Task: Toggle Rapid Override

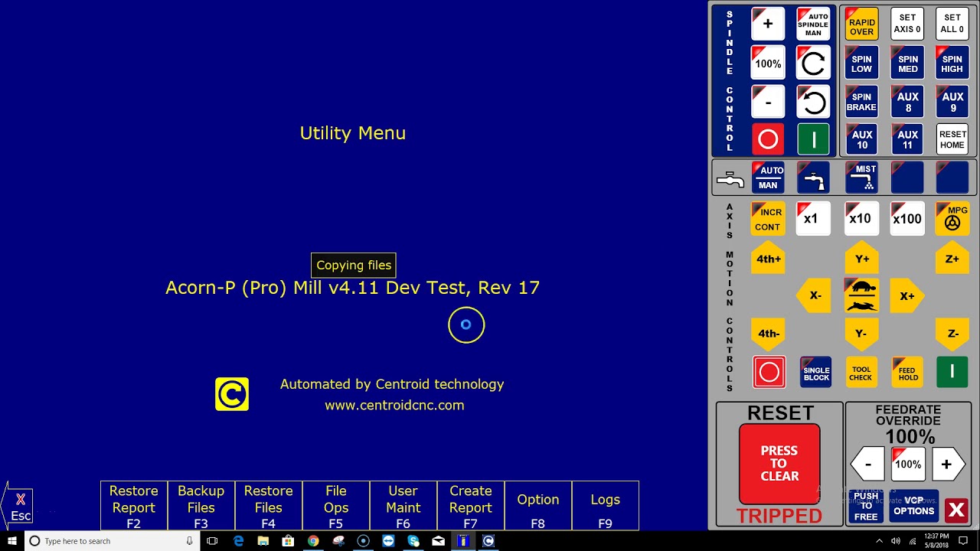Action: [861, 24]
